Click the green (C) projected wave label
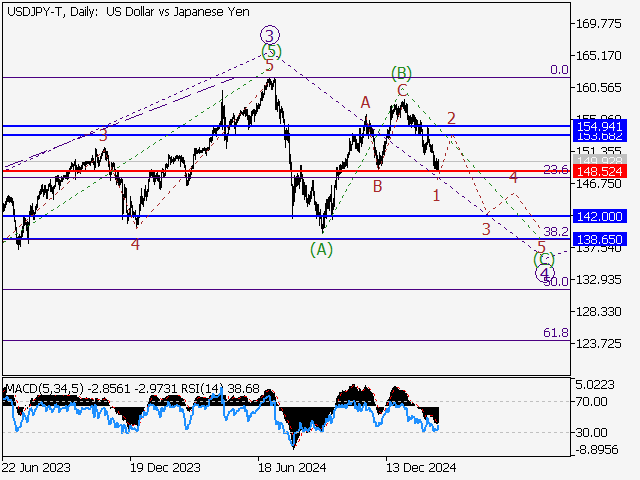 click(x=545, y=259)
